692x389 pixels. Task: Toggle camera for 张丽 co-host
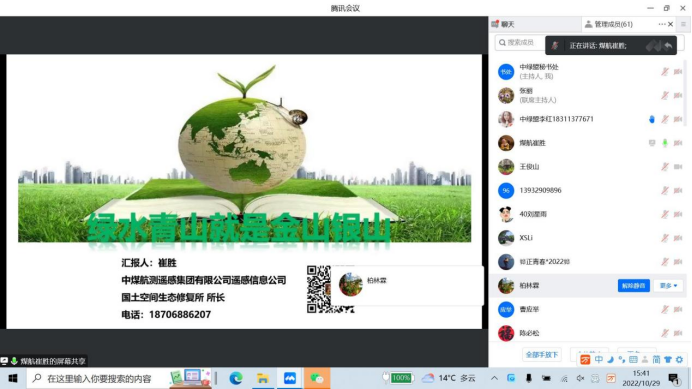pyautogui.click(x=678, y=95)
